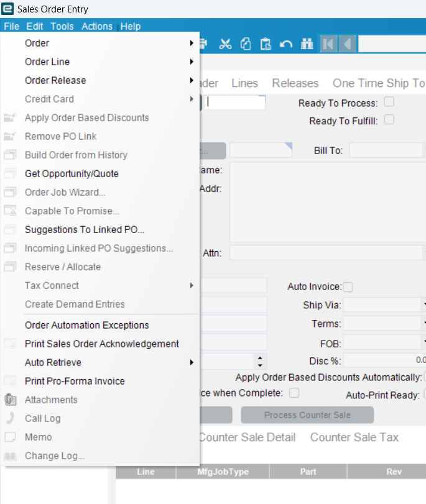The image size is (426, 504).
Task: Open the Edit menu in menu bar
Action: click(x=35, y=26)
